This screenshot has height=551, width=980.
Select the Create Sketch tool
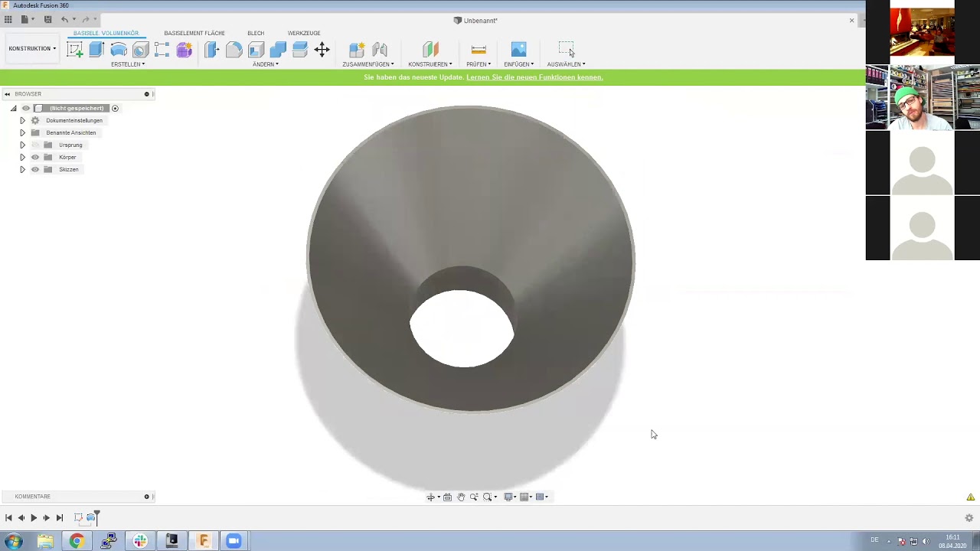click(x=75, y=50)
